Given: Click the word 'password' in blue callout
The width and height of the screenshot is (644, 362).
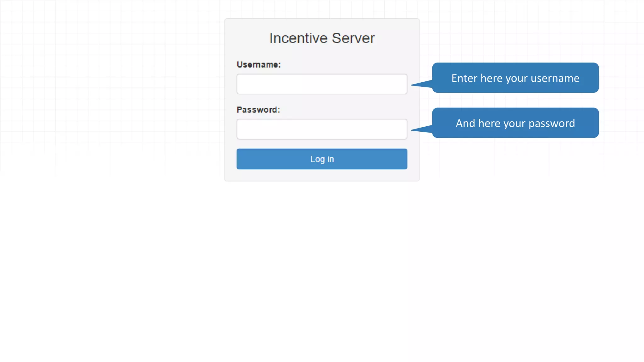Looking at the screenshot, I should [x=552, y=123].
